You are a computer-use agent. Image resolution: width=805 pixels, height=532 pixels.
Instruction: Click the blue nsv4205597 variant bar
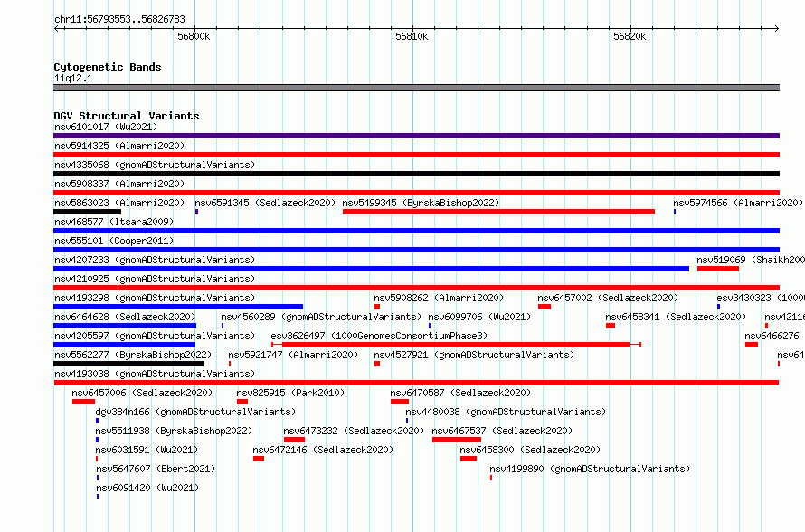(x=124, y=345)
